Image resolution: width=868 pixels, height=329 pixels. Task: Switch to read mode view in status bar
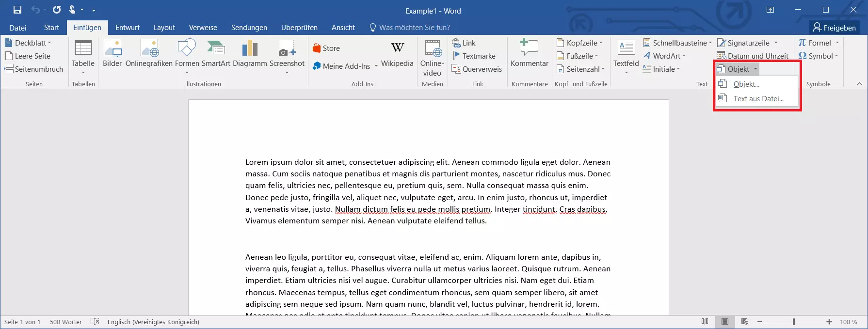705,322
